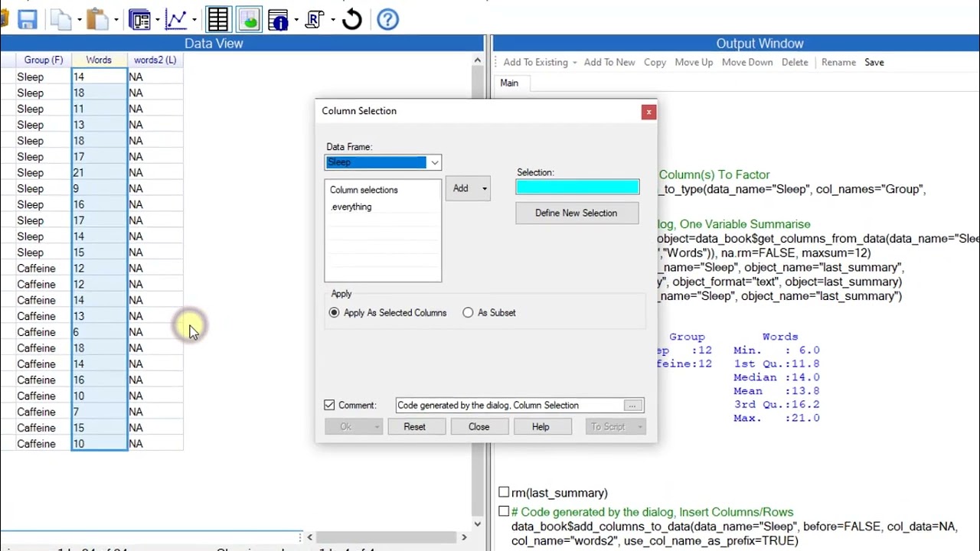Screen dimensions: 980x551
Task: Click the Reset button in dialog
Action: point(414,427)
